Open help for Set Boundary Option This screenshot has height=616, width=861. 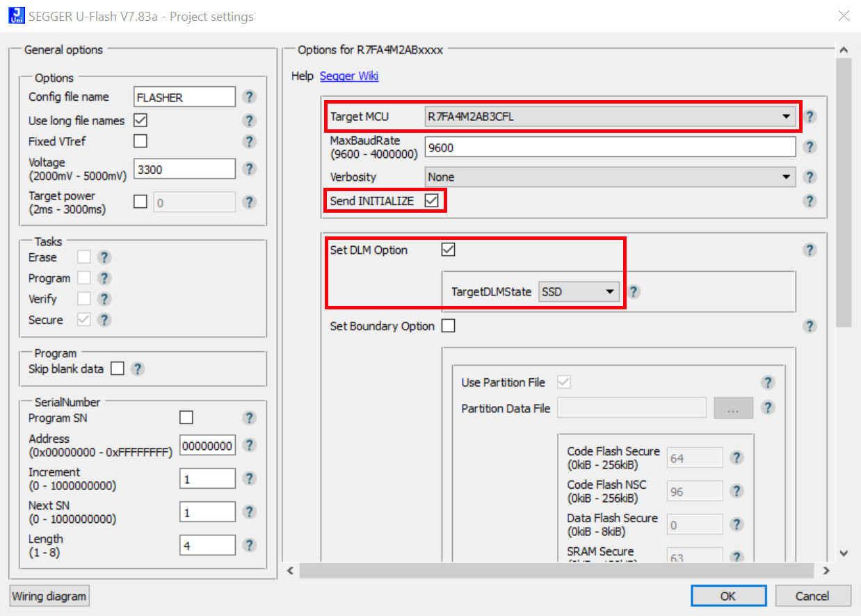coord(810,326)
